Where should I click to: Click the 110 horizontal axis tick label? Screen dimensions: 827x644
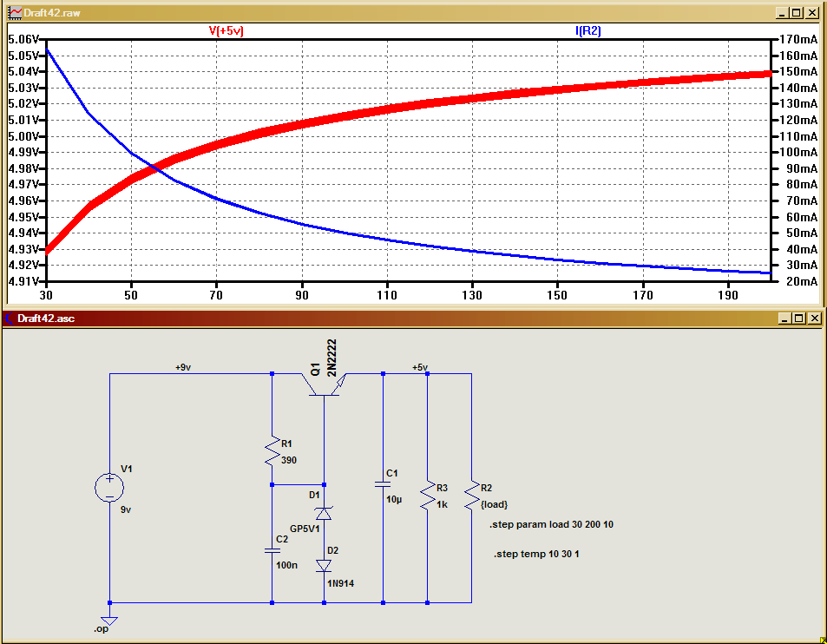(387, 295)
